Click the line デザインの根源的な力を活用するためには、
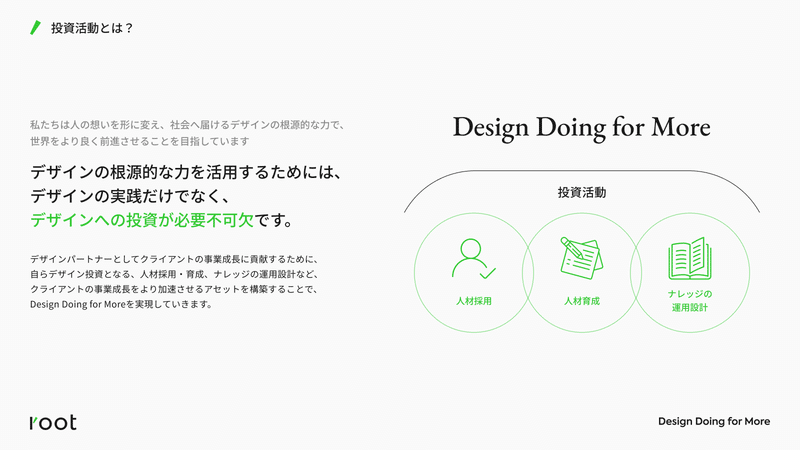Screen dimensions: 800x450 [x=186, y=172]
